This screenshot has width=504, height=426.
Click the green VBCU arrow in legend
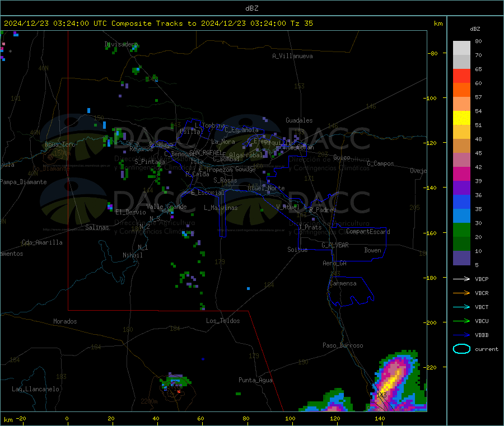[461, 321]
